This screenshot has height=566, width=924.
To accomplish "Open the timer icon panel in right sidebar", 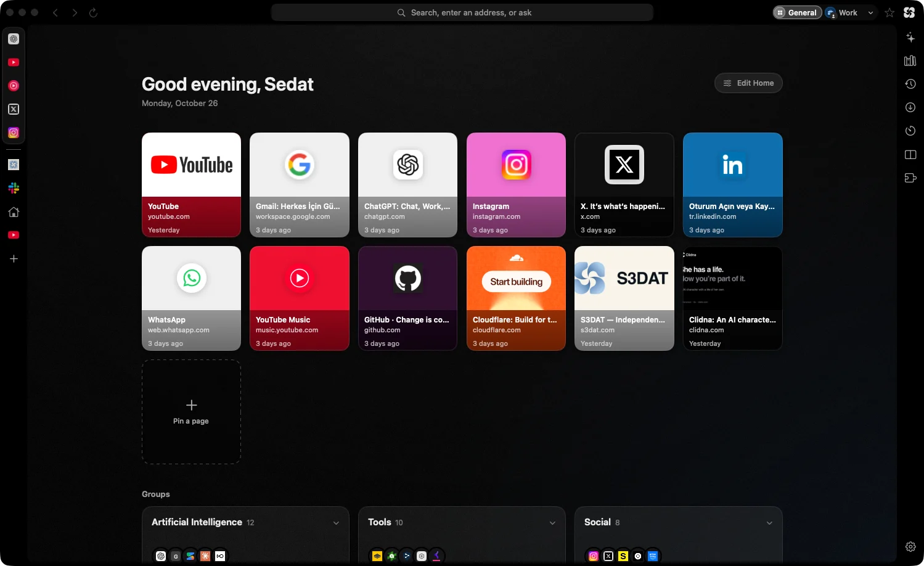I will [x=910, y=131].
